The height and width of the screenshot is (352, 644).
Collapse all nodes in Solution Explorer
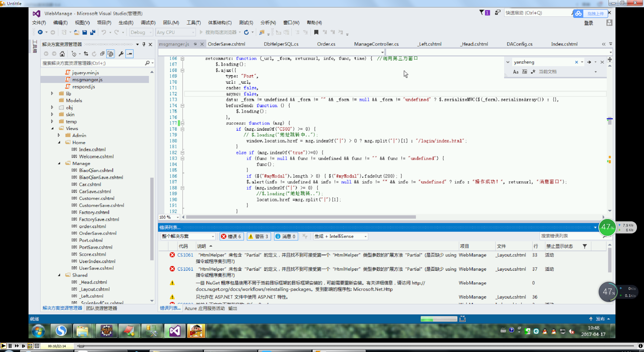coord(102,54)
